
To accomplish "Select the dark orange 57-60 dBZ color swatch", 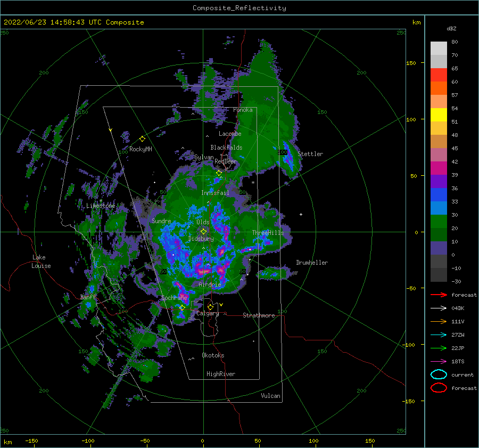I will click(x=439, y=88).
